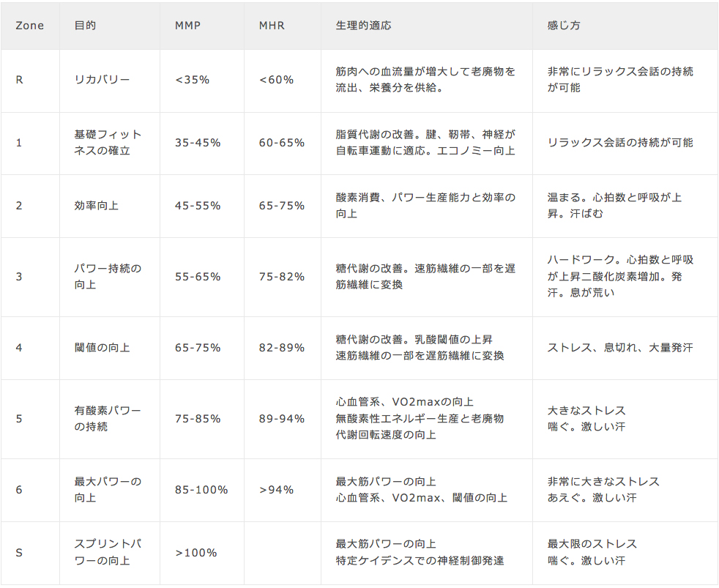Click the Zone column header

(30, 26)
